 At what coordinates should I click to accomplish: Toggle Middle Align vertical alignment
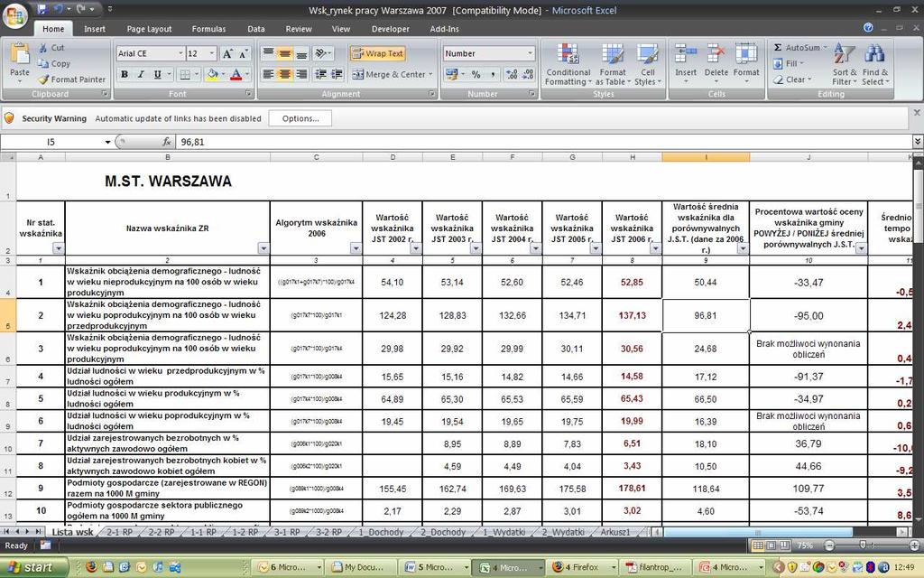284,53
